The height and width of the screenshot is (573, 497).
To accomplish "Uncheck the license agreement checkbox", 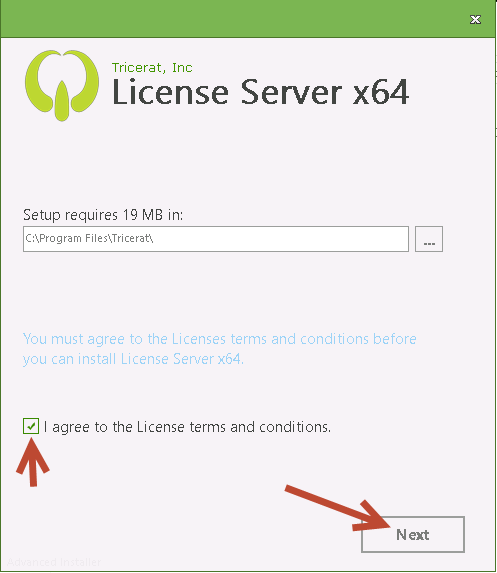I will click(31, 426).
